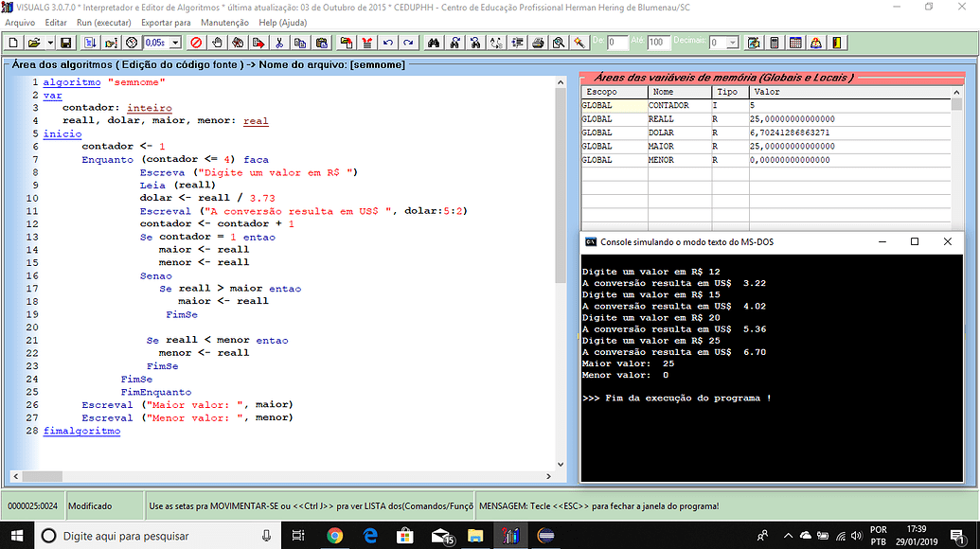Screen dimensions: 980x549
Task: Open the Run (executar) menu
Action: click(x=104, y=22)
